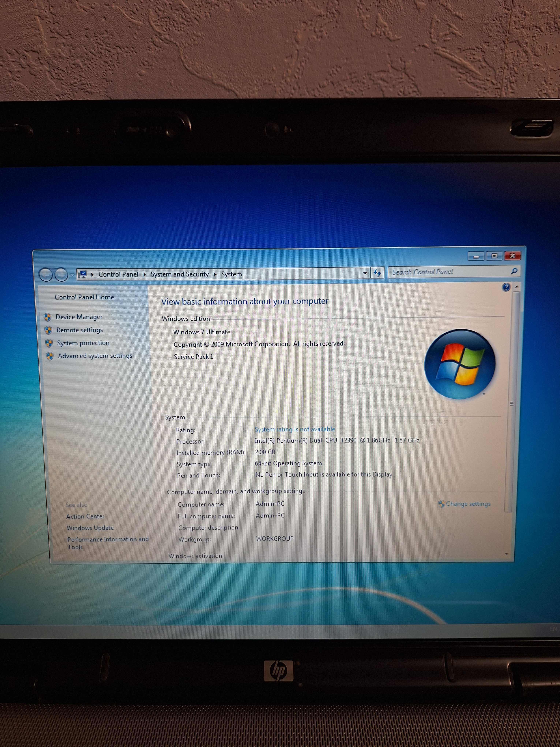Click the Windows logo image

point(460,364)
